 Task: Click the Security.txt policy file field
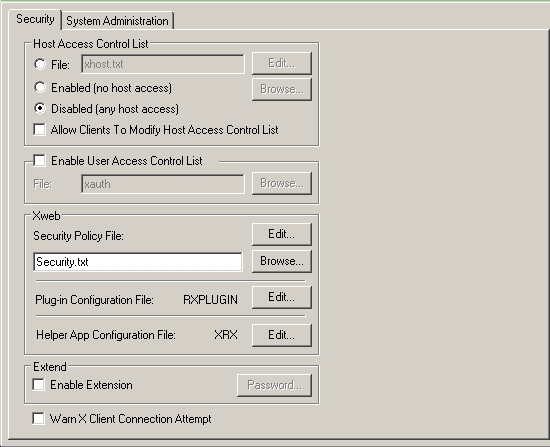(138, 262)
